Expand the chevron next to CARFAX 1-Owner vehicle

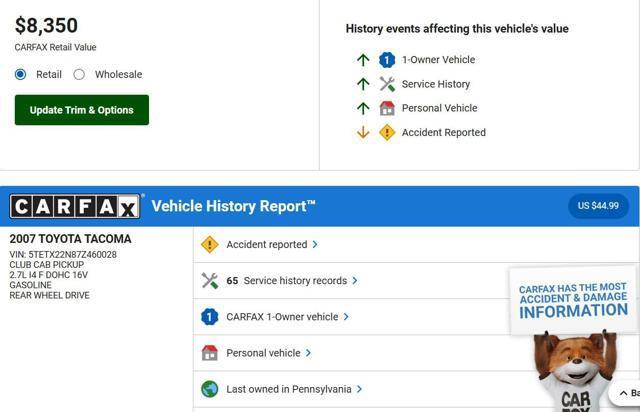(346, 317)
